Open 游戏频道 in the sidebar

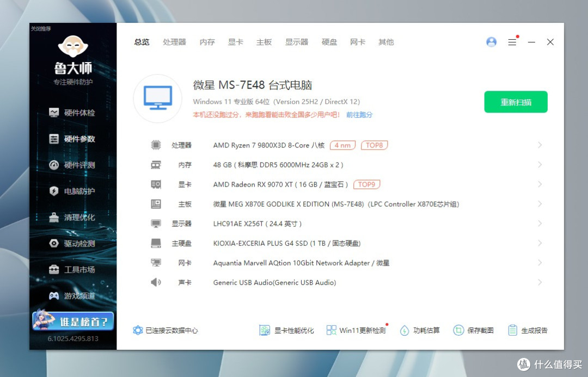[x=72, y=296]
